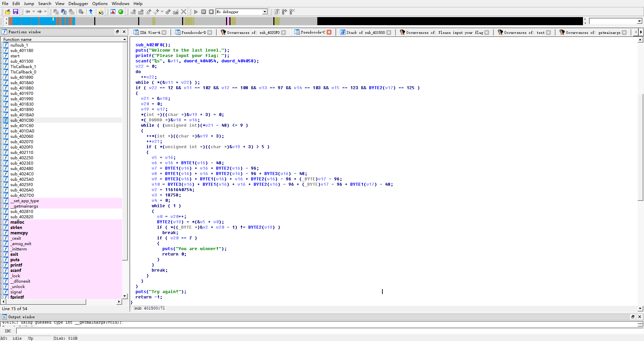
Task: Click the add breakpoint toolbar icon
Action: (284, 12)
